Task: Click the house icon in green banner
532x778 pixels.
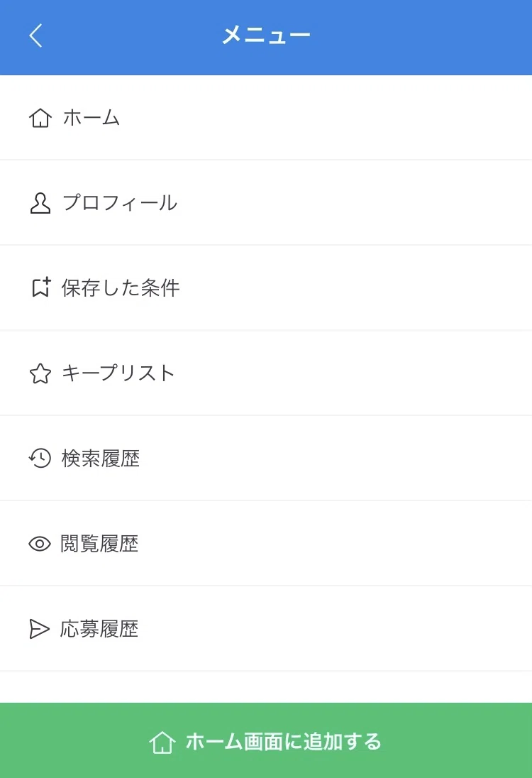Action: tap(162, 743)
